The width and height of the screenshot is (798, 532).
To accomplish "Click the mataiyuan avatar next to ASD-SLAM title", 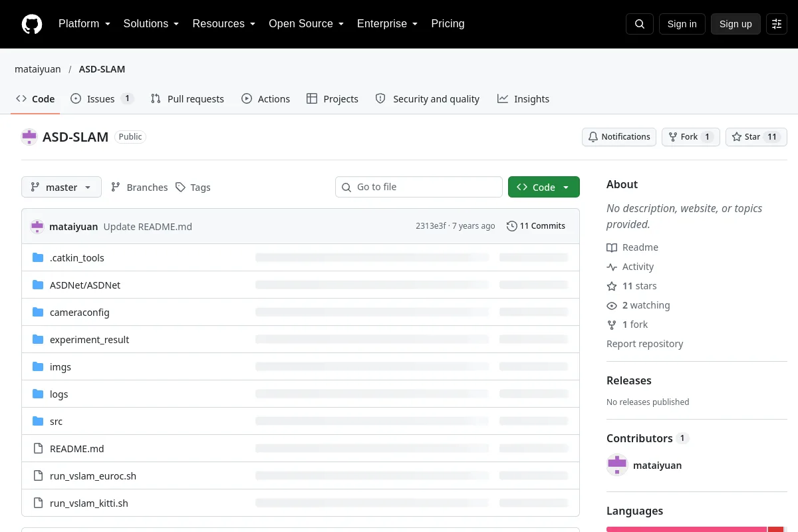I will coord(29,137).
